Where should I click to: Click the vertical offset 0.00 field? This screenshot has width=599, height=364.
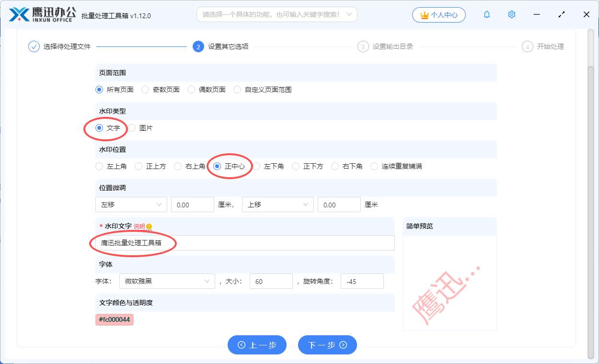[339, 205]
